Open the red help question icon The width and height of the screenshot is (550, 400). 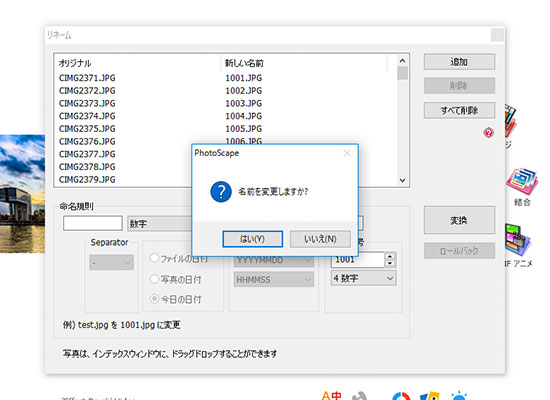(489, 133)
